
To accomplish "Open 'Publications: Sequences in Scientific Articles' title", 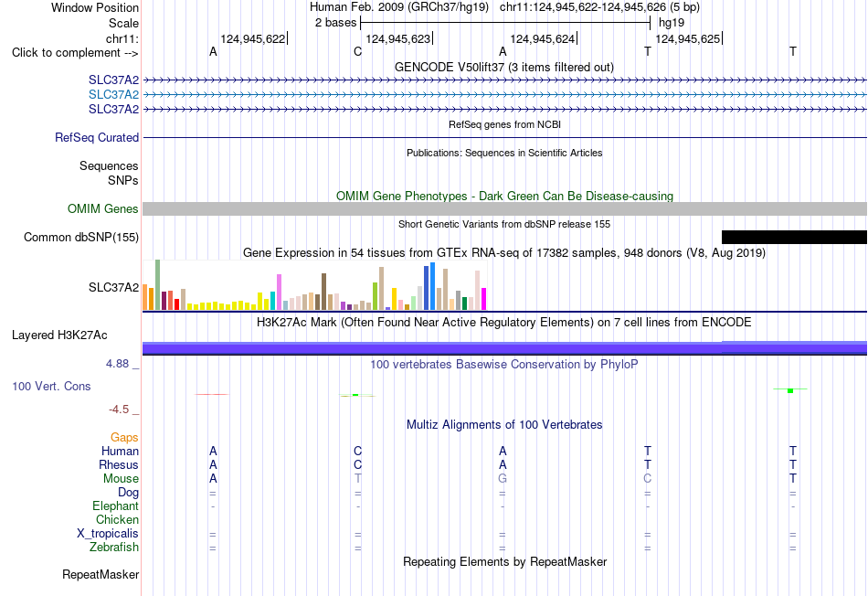I will [x=504, y=153].
